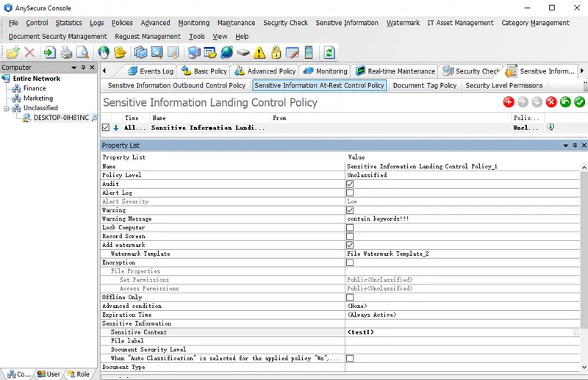Click the Warning Message value field
Viewport: 588px width, 380px height.
[462, 219]
